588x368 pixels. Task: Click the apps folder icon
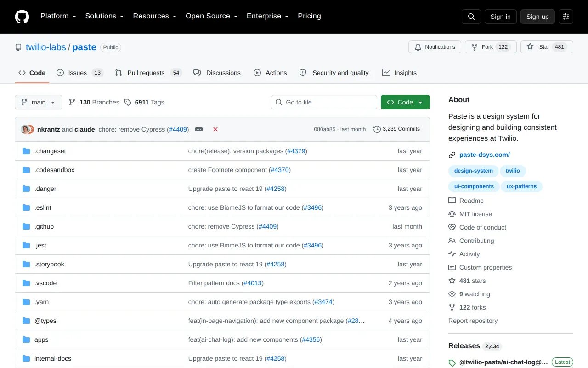point(26,339)
